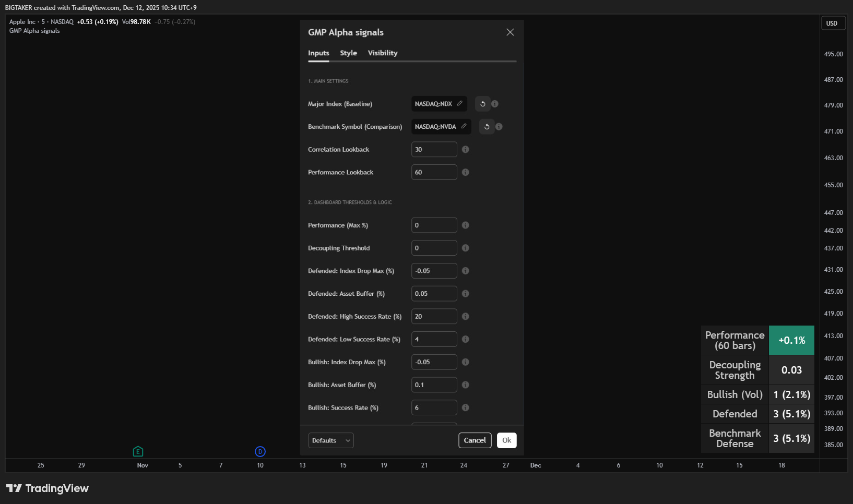The height and width of the screenshot is (504, 853).
Task: Show info for Bullish: Asset Buffer
Action: point(466,385)
